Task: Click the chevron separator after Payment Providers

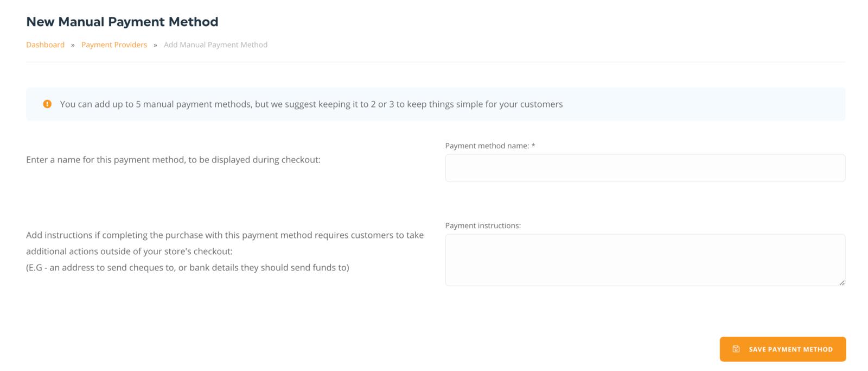Action: (155, 45)
